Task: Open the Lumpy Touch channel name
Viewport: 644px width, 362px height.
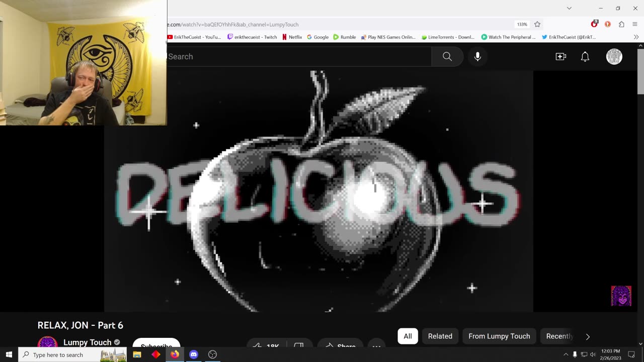Action: point(87,342)
